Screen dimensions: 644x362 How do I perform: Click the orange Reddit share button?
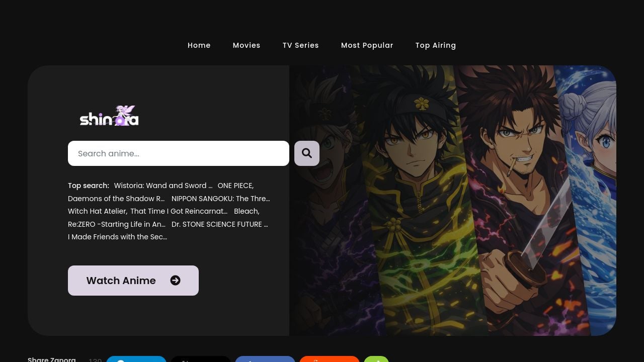[x=330, y=359]
